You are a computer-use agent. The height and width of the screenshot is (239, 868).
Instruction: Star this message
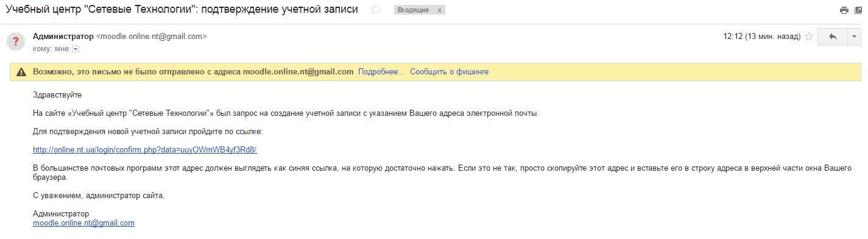(x=809, y=37)
